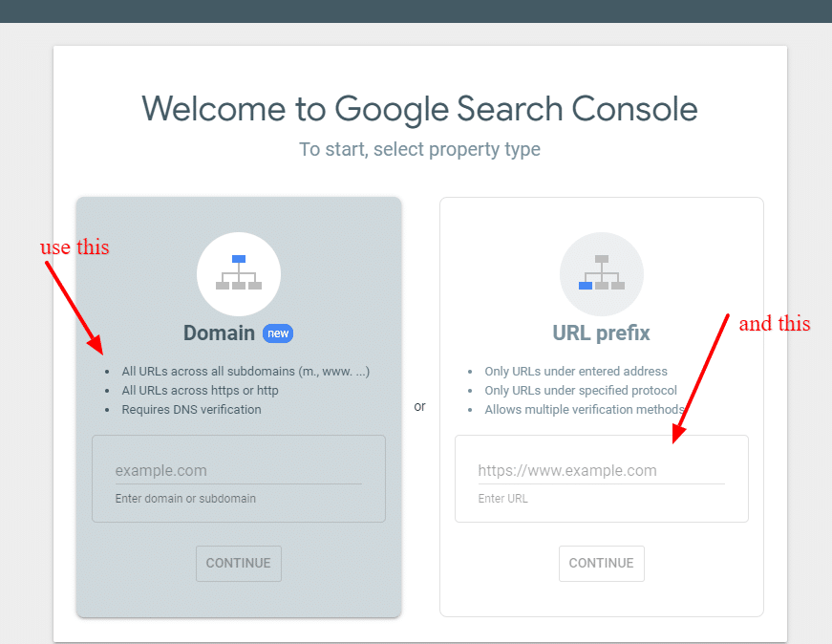
Task: Click 'All URLs across all subdomains' text
Action: point(245,371)
